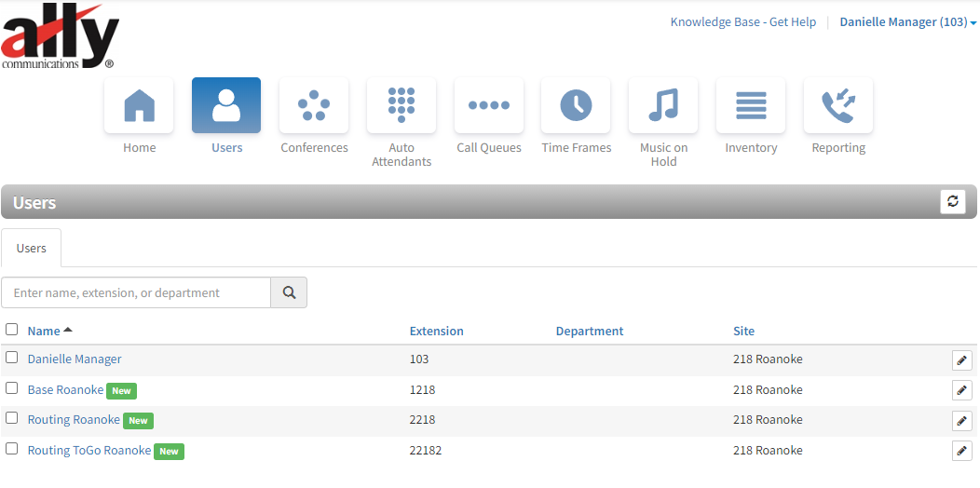The image size is (980, 488).
Task: Open the Call Queues icon
Action: 489,105
